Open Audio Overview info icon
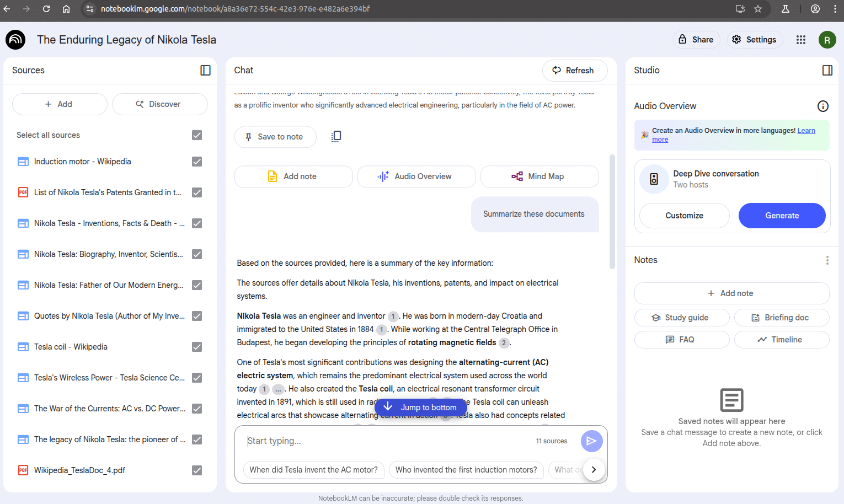This screenshot has height=504, width=844. click(822, 106)
